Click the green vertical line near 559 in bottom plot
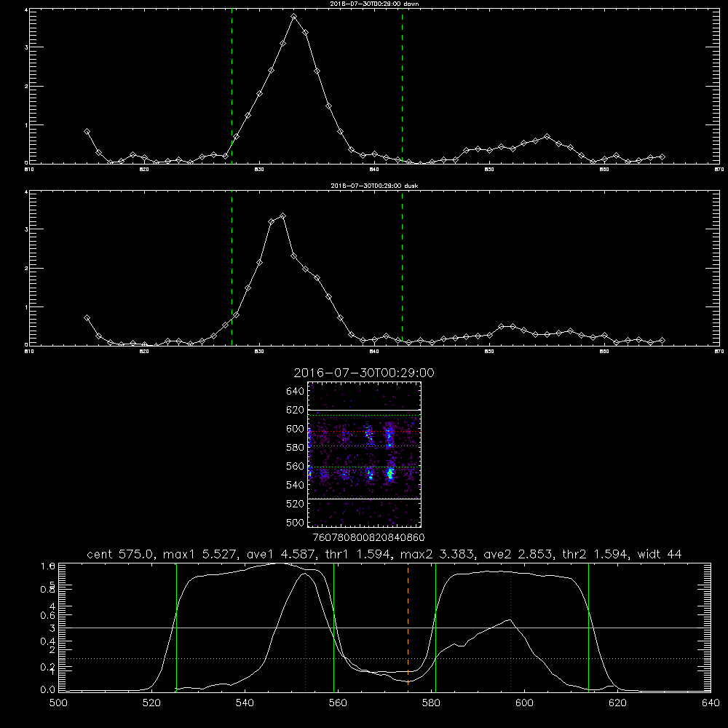 pyautogui.click(x=334, y=628)
